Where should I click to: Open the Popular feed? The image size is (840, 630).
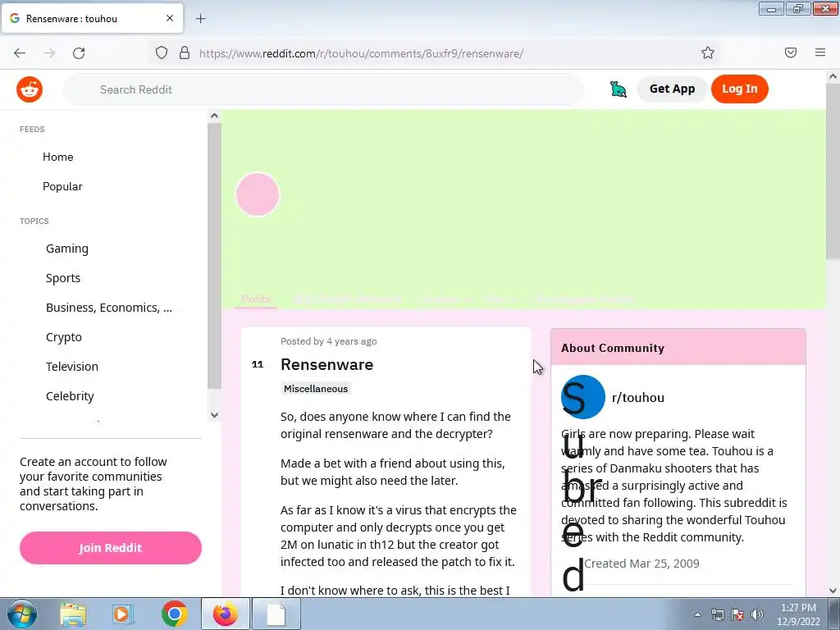(x=62, y=186)
